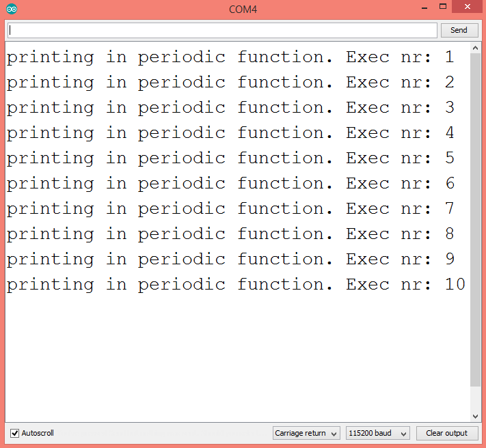This screenshot has width=486, height=448.
Task: Click the COM4 window title text
Action: coord(243,10)
